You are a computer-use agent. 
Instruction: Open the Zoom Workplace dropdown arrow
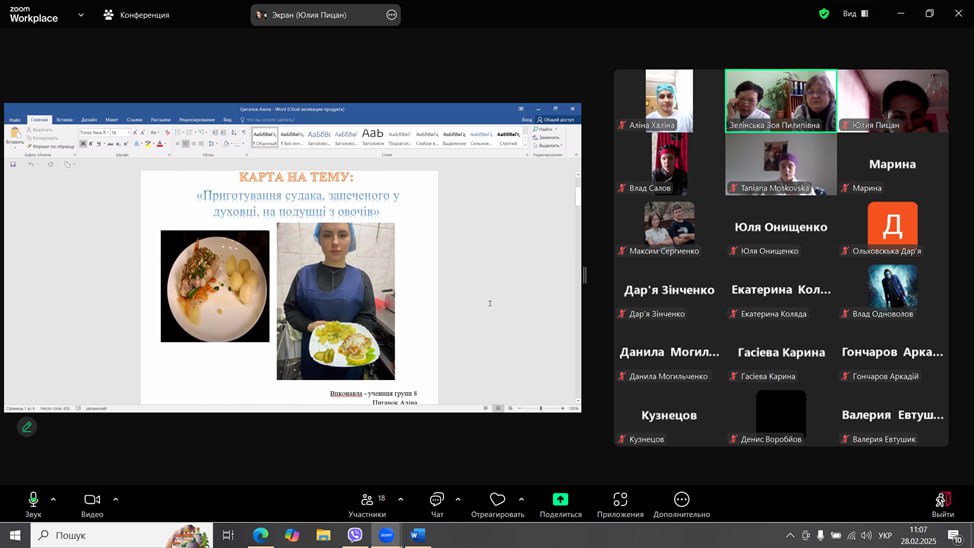(x=80, y=15)
